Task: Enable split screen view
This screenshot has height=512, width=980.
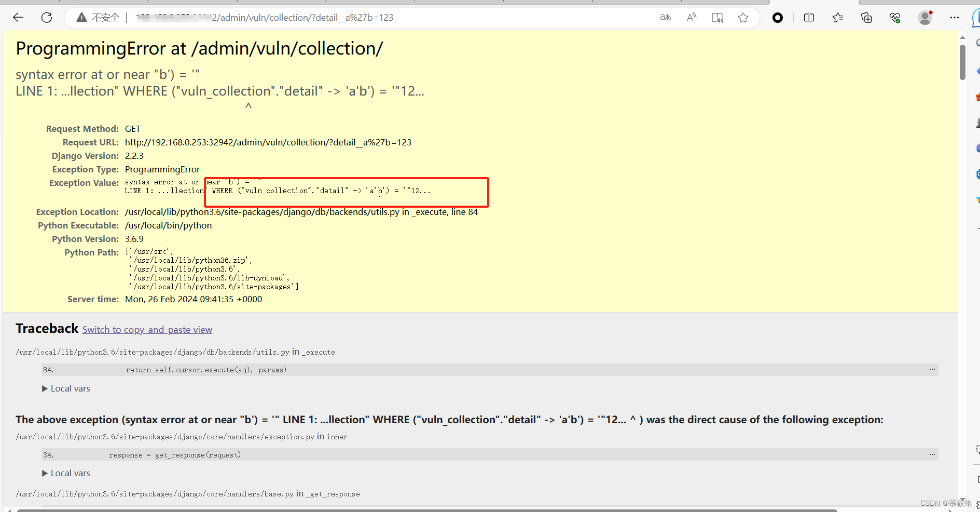Action: click(x=809, y=17)
